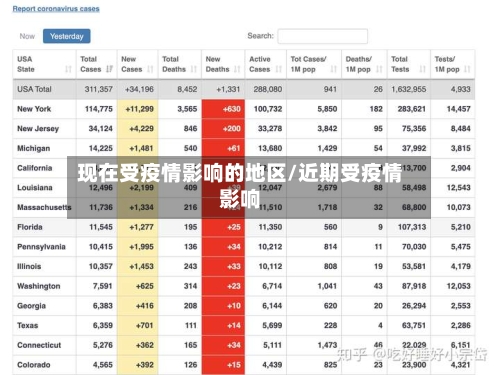The image size is (500, 375).
Task: Focus the Search input field
Action: (323, 36)
